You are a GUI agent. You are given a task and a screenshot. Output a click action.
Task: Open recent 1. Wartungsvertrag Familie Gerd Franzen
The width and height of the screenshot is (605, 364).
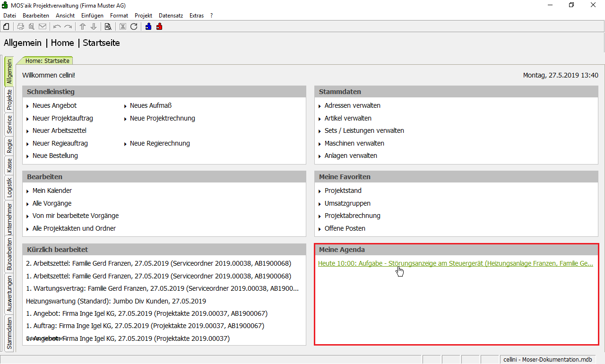(x=162, y=288)
